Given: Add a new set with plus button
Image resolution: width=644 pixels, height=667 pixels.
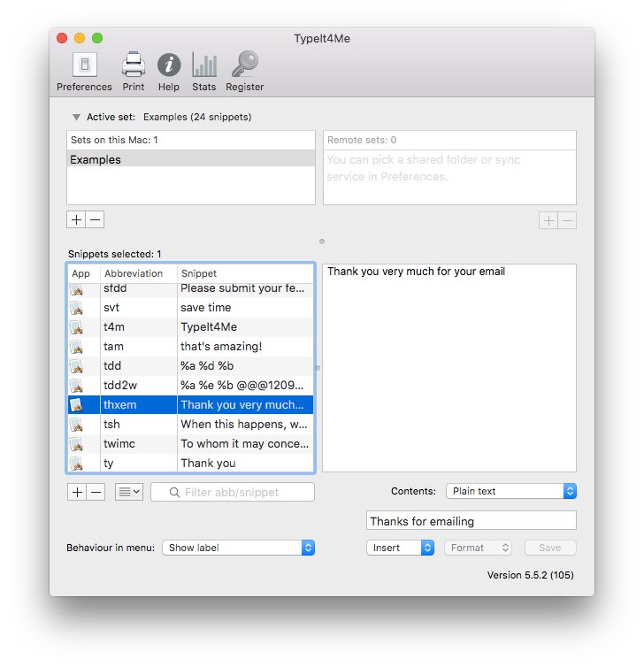Looking at the screenshot, I should click(77, 219).
